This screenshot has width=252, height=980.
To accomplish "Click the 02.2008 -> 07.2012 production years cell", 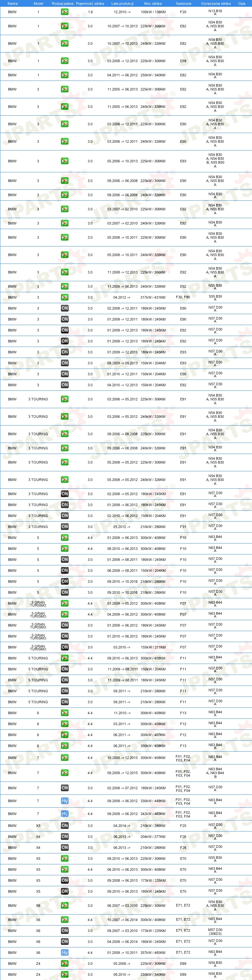I will point(122,788).
